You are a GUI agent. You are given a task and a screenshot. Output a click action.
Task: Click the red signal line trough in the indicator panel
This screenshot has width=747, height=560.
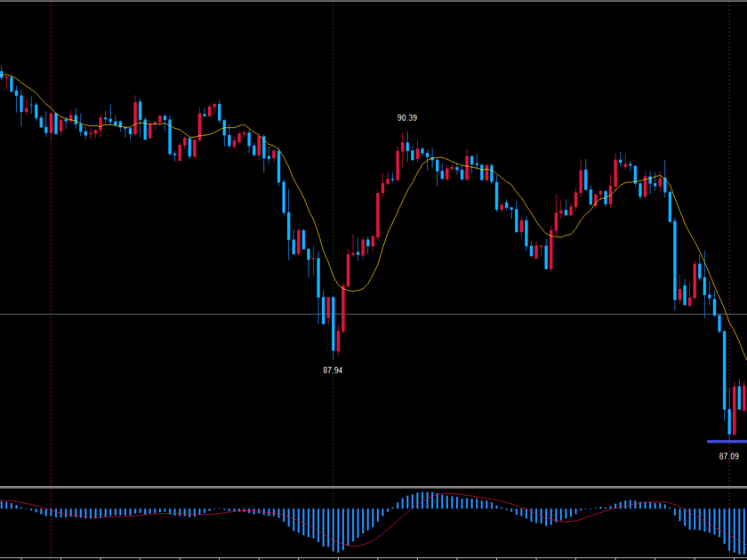(x=351, y=544)
